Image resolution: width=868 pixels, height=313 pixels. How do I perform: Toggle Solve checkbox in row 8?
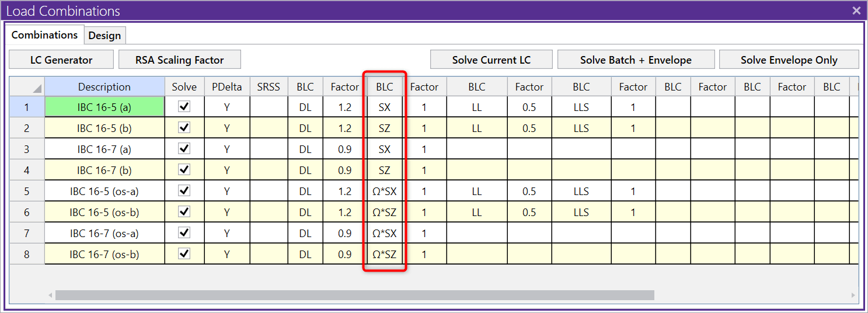pyautogui.click(x=184, y=254)
